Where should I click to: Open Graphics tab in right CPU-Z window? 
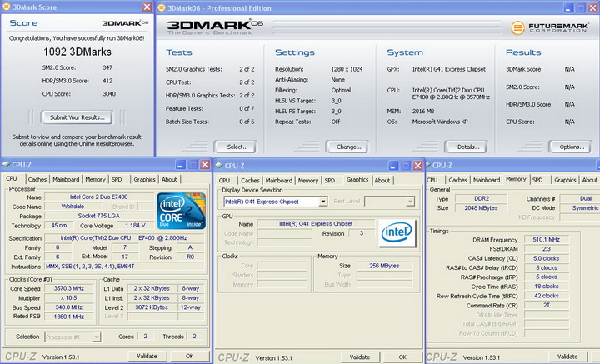pyautogui.click(x=565, y=180)
